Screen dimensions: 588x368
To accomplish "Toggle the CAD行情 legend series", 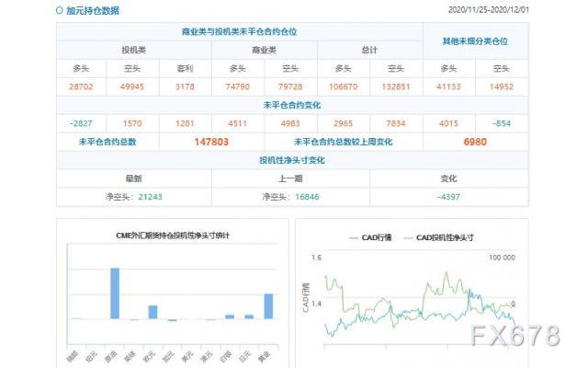I will coord(370,237).
